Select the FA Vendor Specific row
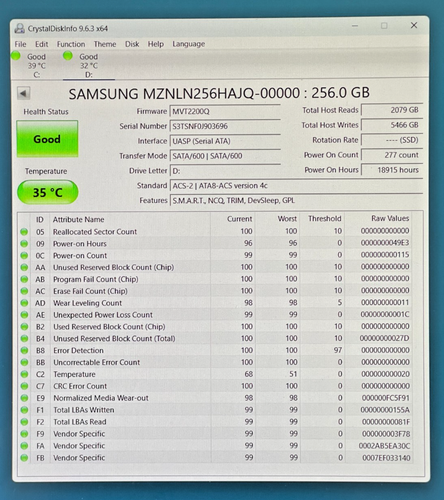This screenshot has height=500, width=444. tap(216, 446)
